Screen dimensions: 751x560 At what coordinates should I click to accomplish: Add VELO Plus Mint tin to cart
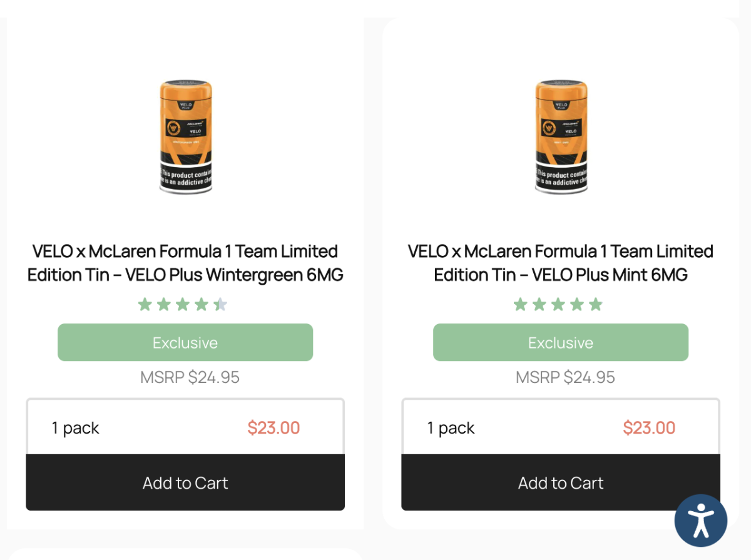click(561, 482)
